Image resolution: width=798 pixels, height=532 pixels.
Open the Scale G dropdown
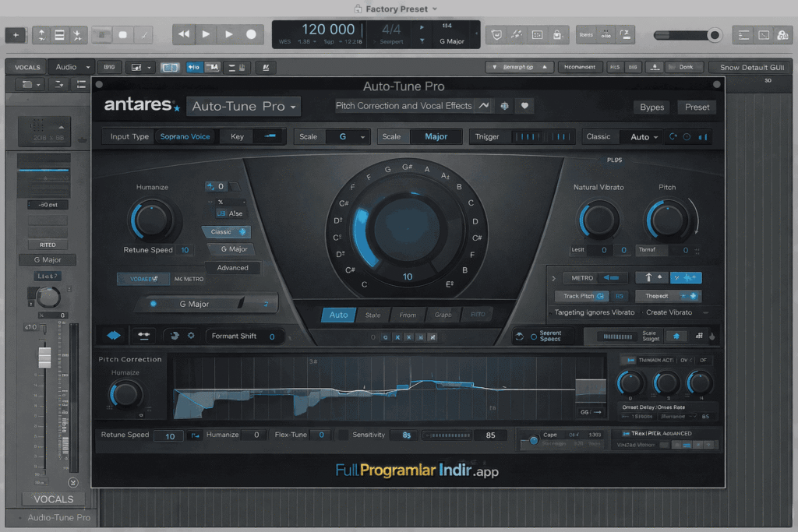click(342, 136)
